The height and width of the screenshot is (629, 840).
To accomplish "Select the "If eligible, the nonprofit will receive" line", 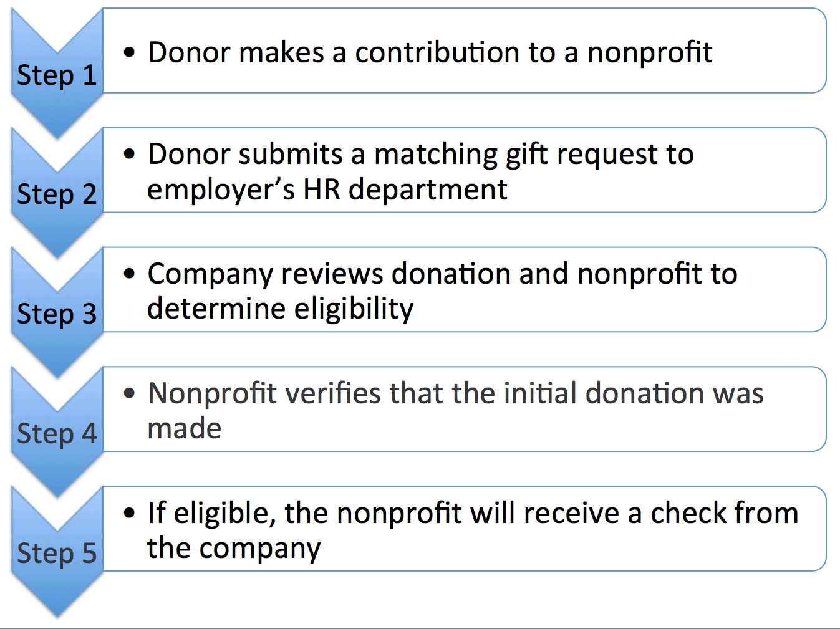I will click(x=473, y=513).
